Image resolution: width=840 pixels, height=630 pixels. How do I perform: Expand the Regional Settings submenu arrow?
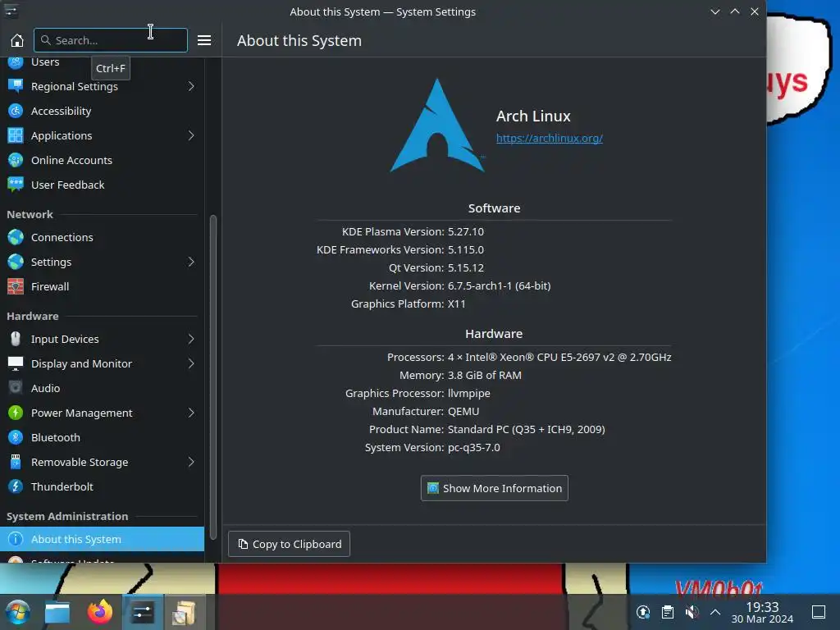(x=191, y=86)
